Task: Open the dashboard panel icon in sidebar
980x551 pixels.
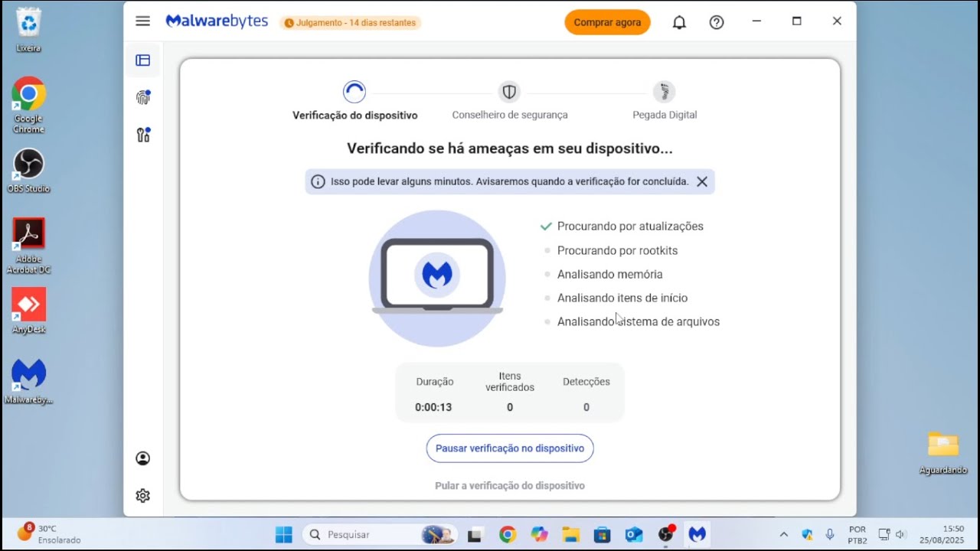Action: pyautogui.click(x=142, y=60)
